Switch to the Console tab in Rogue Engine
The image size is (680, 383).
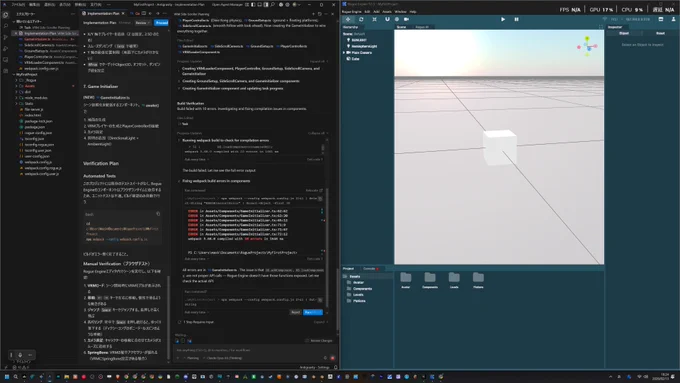pos(370,268)
